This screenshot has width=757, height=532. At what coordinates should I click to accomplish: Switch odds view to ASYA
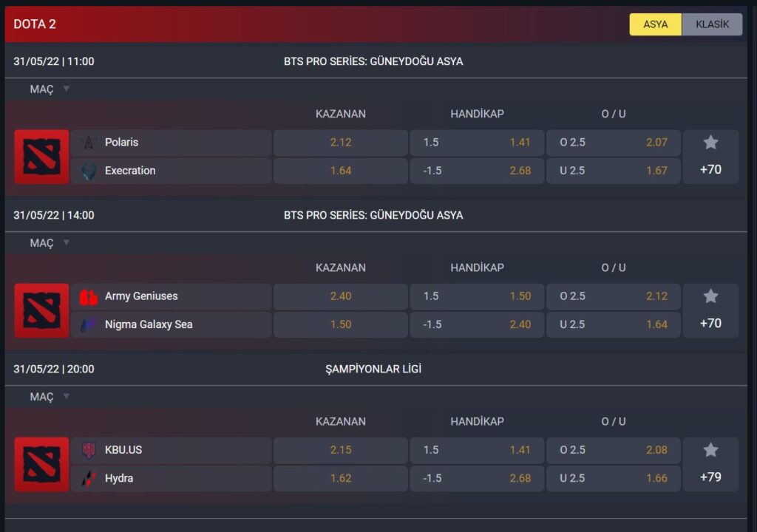(x=655, y=24)
